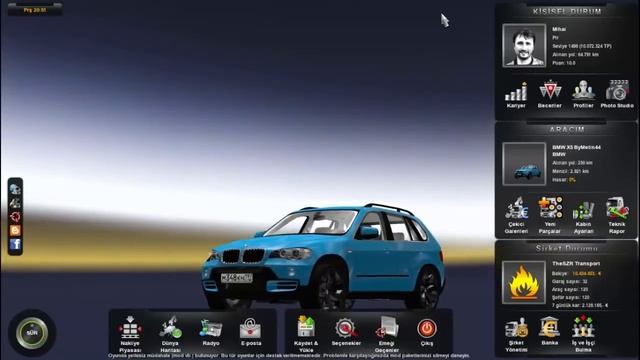Open the Profiller profiles icon
Screen dimensions: 640x360
click(x=583, y=95)
